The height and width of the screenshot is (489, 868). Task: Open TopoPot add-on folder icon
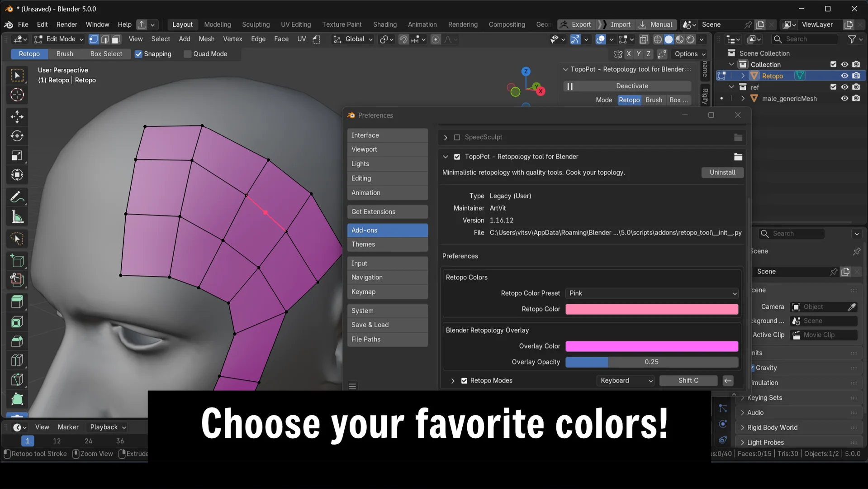click(738, 157)
